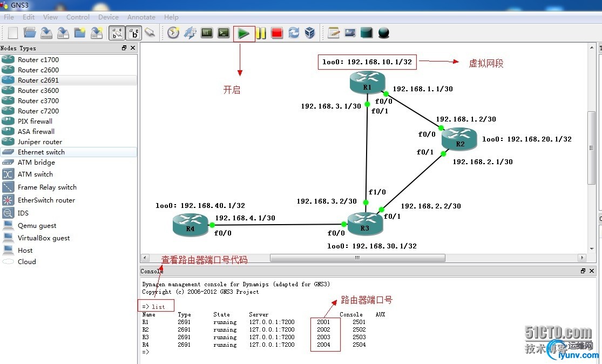The image size is (602, 364).
Task: Select Router c3700 node type
Action: click(x=69, y=100)
